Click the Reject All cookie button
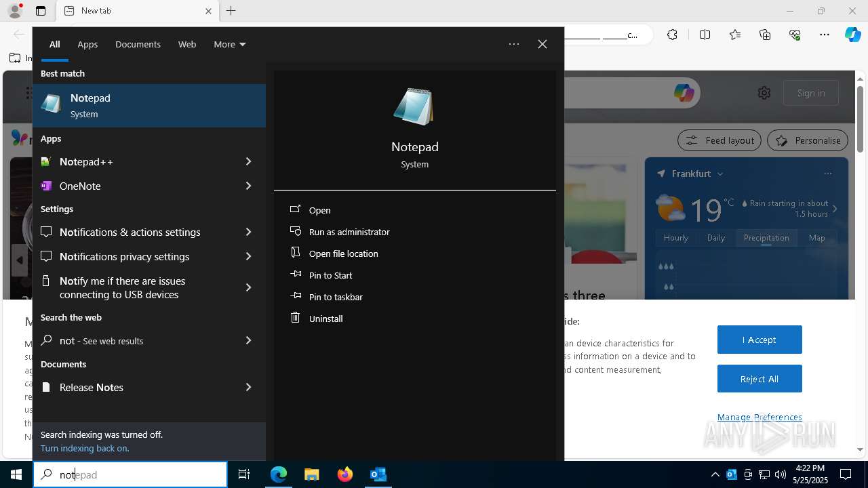 pyautogui.click(x=759, y=379)
